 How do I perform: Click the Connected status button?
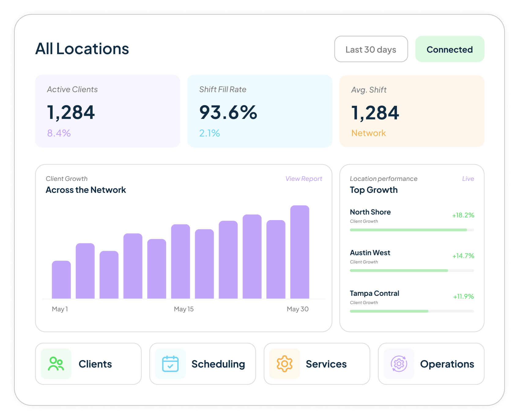click(x=450, y=49)
